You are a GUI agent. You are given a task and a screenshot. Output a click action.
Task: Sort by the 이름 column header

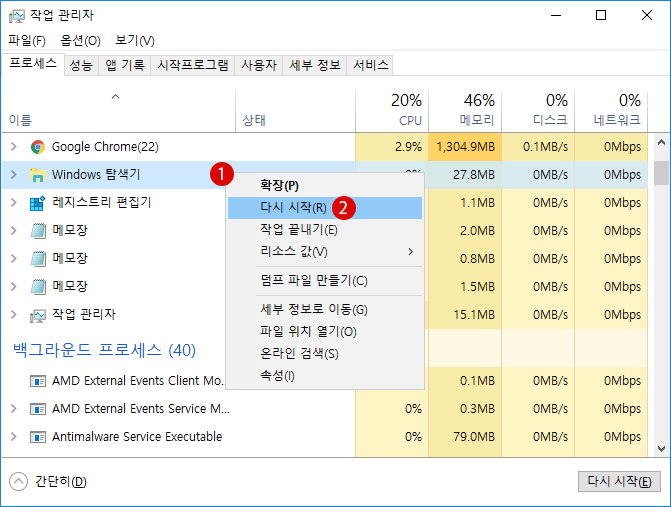coord(118,111)
